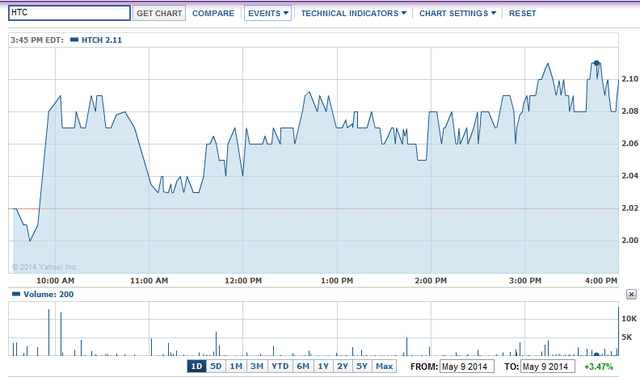Click the 3:00 PM axis label
Viewport: 640px width, 377px height.
(x=525, y=280)
